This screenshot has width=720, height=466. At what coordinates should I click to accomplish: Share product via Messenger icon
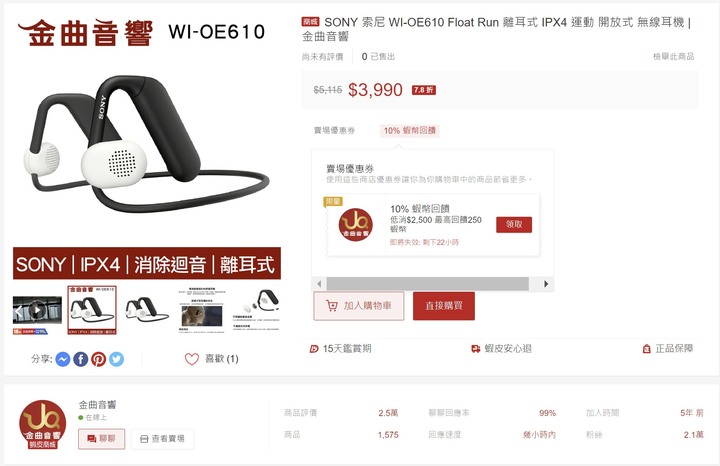[x=62, y=359]
